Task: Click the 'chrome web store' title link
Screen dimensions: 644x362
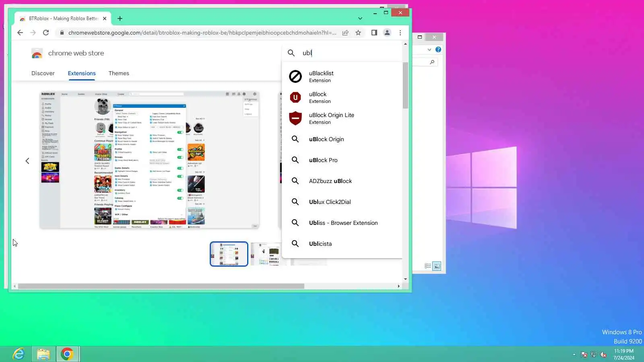Action: (x=76, y=53)
